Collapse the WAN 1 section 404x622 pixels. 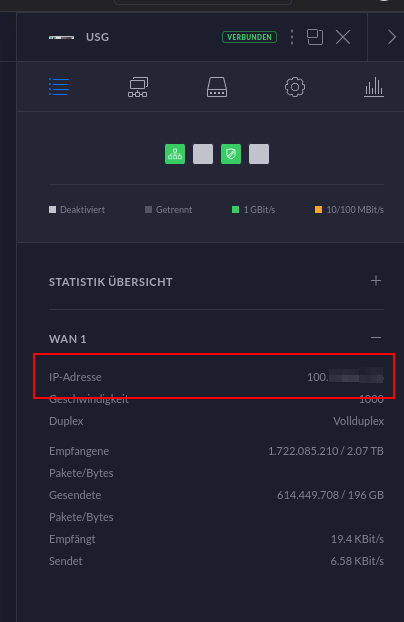376,338
